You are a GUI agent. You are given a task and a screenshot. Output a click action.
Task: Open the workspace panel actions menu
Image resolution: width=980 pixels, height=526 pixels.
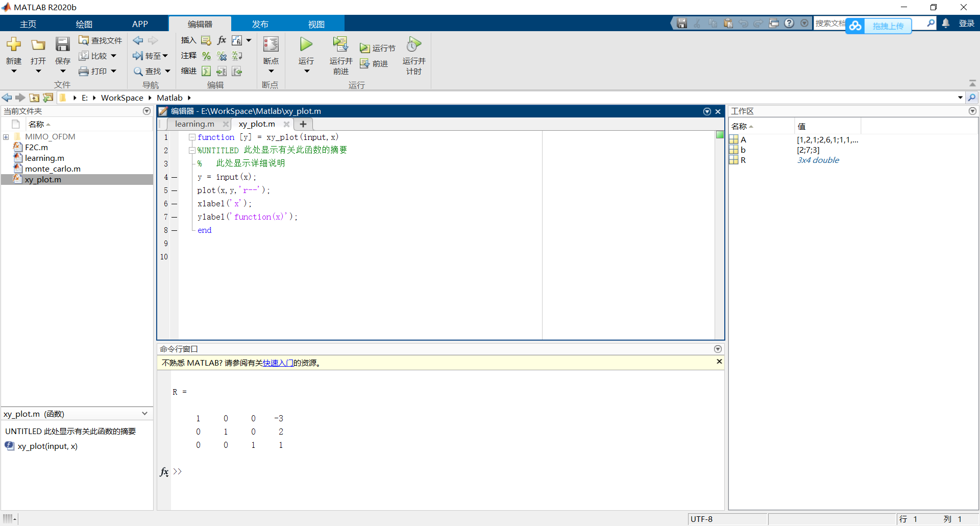(972, 111)
